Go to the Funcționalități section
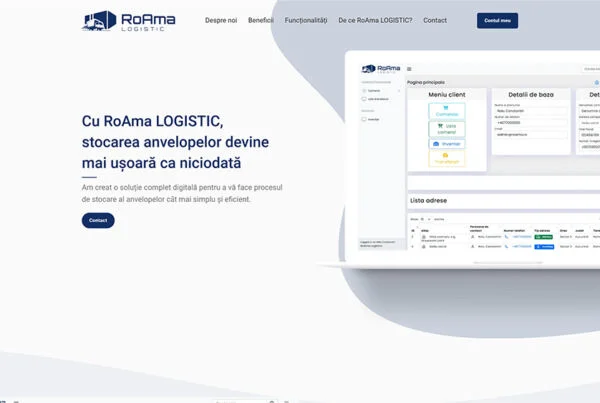This screenshot has height=403, width=600. click(306, 20)
